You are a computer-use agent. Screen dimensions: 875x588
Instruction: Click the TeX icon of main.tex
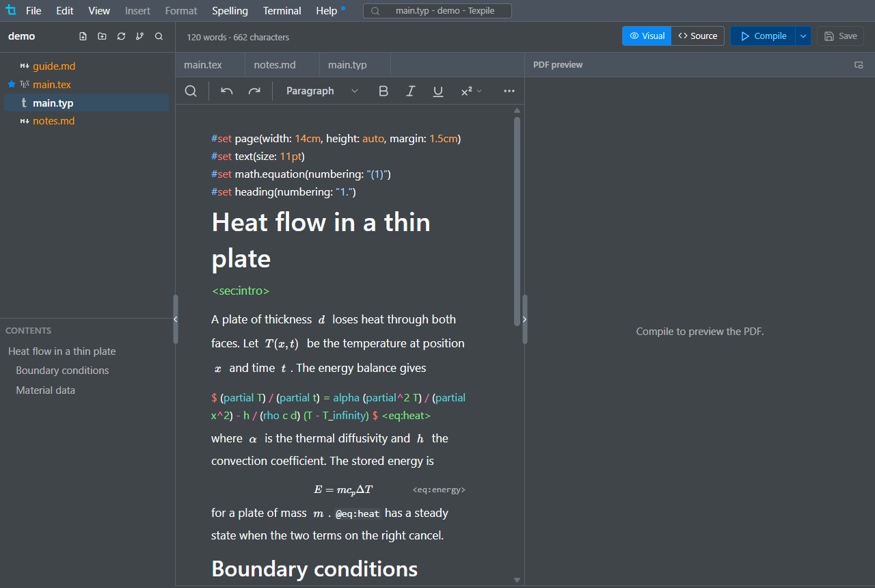coord(25,84)
